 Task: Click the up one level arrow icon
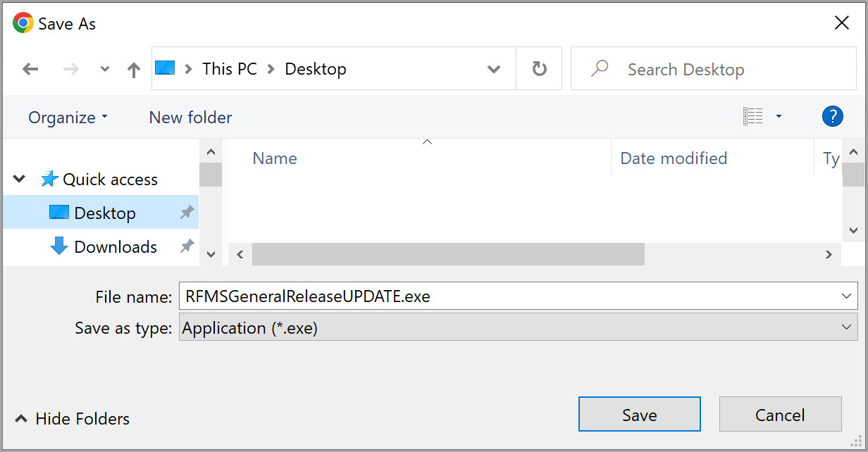click(133, 68)
